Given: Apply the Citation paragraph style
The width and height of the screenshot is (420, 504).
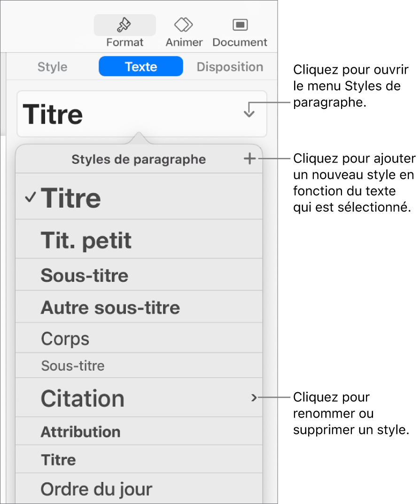Looking at the screenshot, I should point(83,399).
